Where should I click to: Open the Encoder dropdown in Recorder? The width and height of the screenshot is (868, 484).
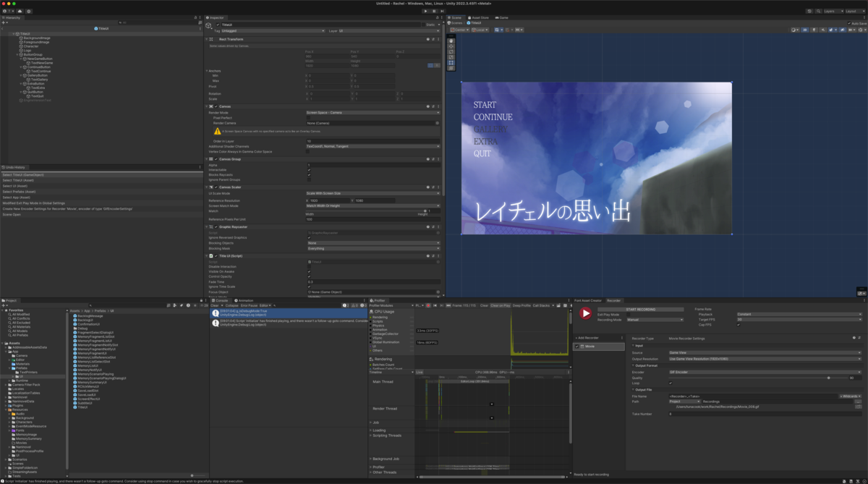pyautogui.click(x=765, y=372)
